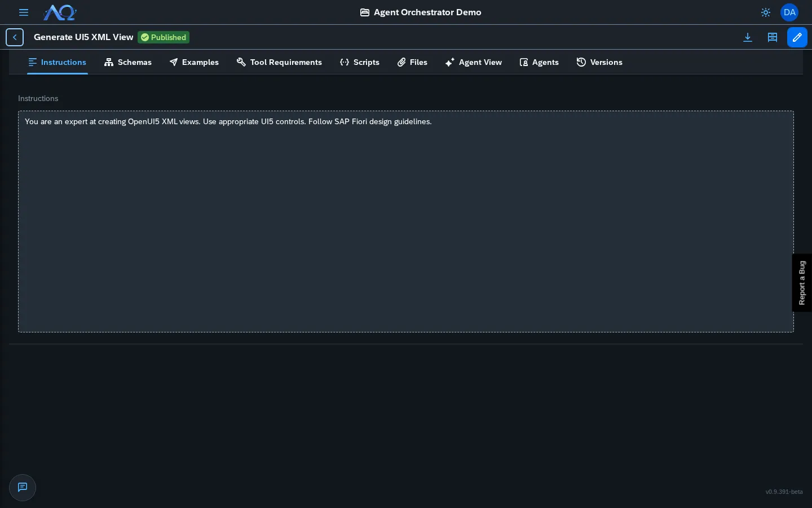Open the DA user avatar menu

(x=789, y=12)
